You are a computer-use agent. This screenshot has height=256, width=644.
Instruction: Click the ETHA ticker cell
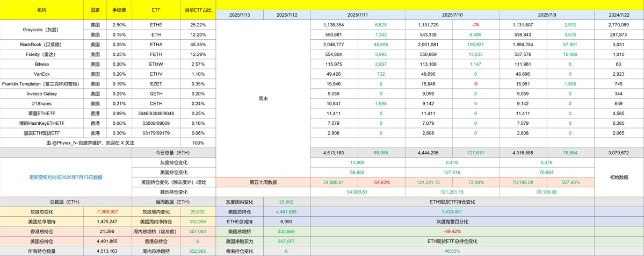click(156, 44)
